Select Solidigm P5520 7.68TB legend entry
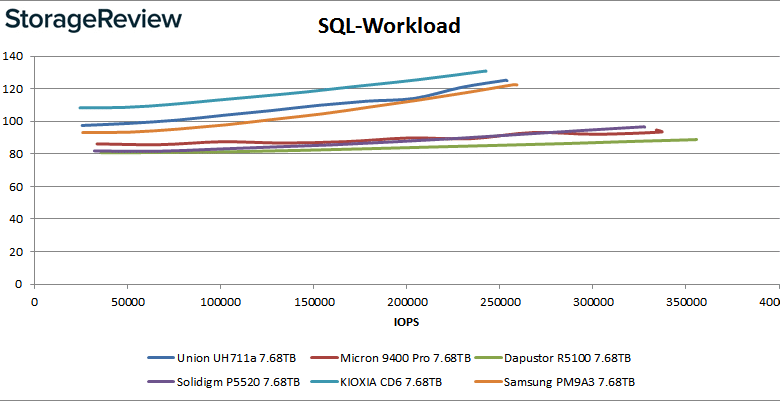This screenshot has height=401, width=780. (224, 382)
